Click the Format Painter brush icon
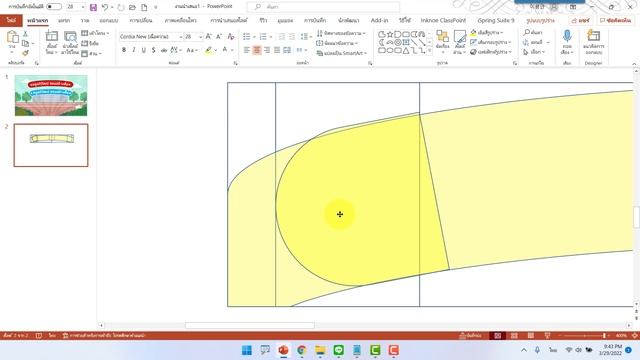 click(x=26, y=53)
